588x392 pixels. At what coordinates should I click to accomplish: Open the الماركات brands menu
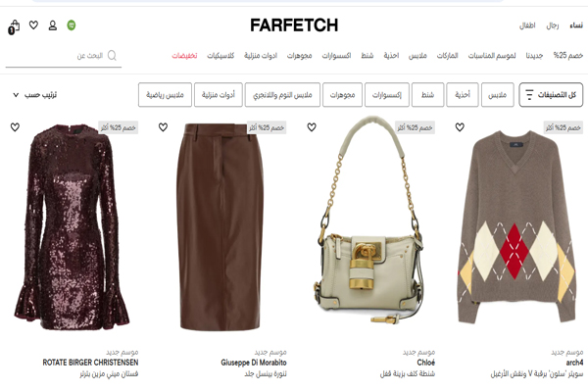pyautogui.click(x=448, y=56)
